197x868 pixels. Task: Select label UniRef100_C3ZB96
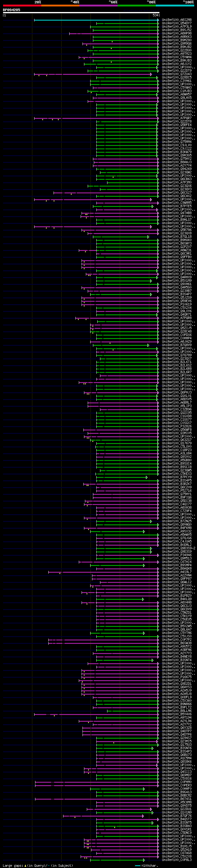click(x=177, y=410)
